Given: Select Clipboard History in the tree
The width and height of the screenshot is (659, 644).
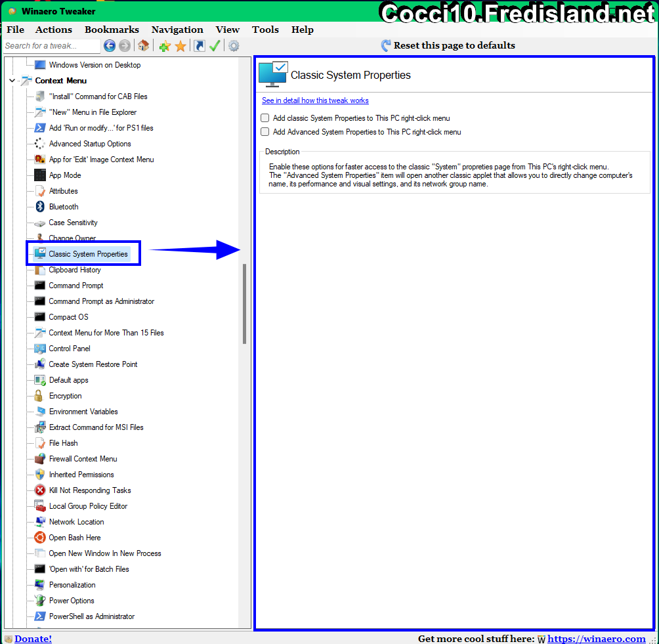Looking at the screenshot, I should point(75,270).
